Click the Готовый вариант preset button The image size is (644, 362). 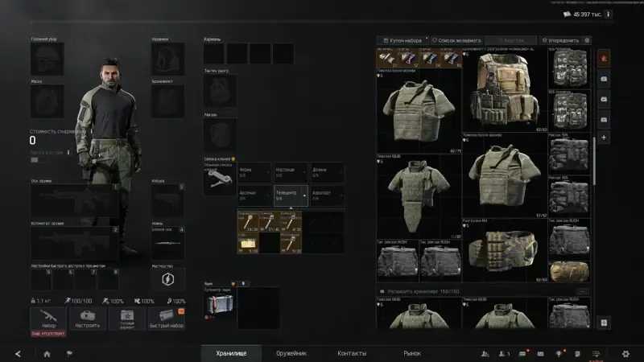(x=127, y=319)
